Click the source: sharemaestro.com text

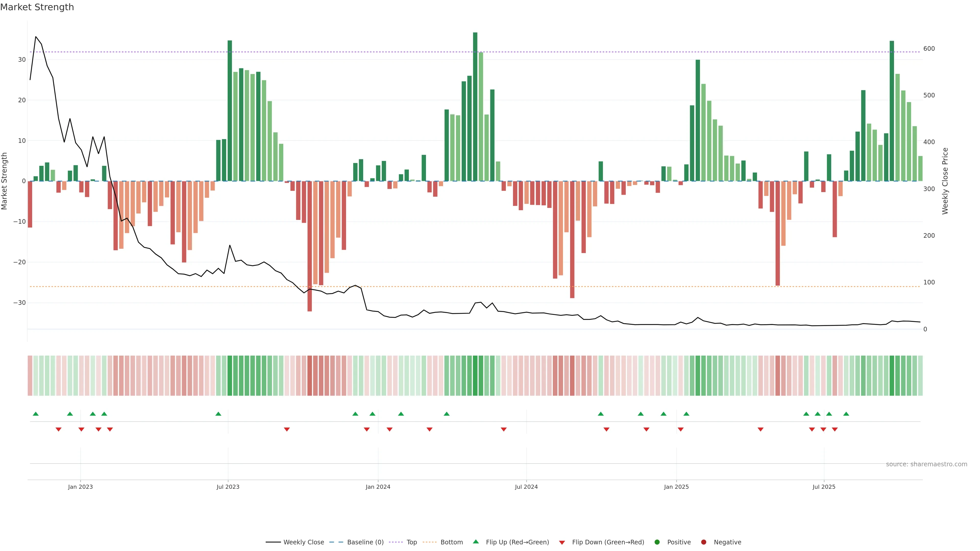tap(926, 464)
